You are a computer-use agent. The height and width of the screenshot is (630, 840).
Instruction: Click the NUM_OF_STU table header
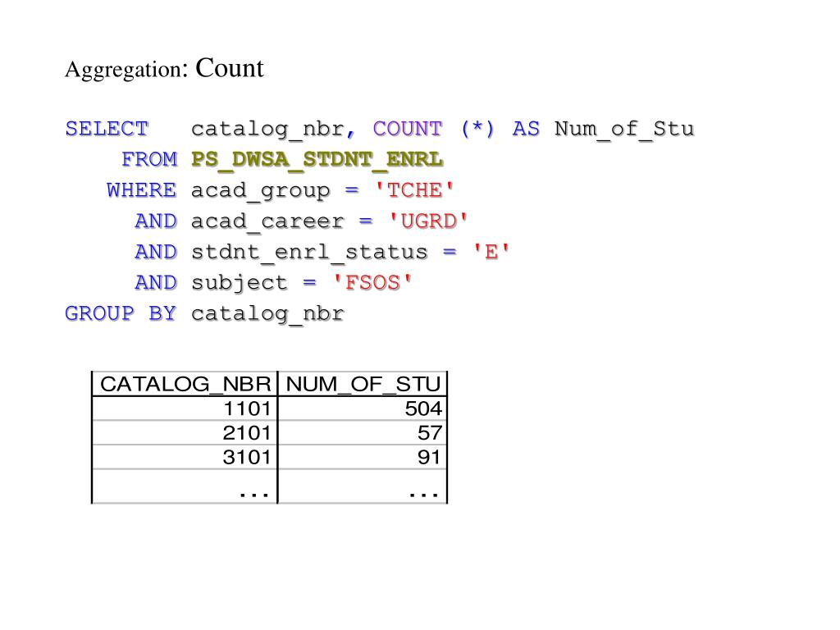point(363,384)
